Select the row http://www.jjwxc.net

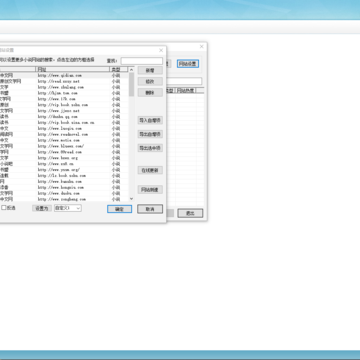[x=63, y=111]
